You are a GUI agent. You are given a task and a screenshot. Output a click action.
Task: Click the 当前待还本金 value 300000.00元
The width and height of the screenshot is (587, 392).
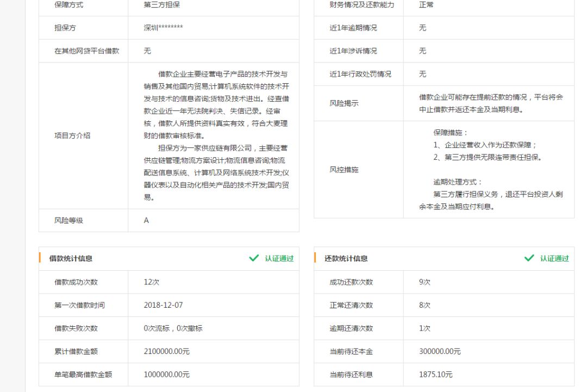(440, 352)
